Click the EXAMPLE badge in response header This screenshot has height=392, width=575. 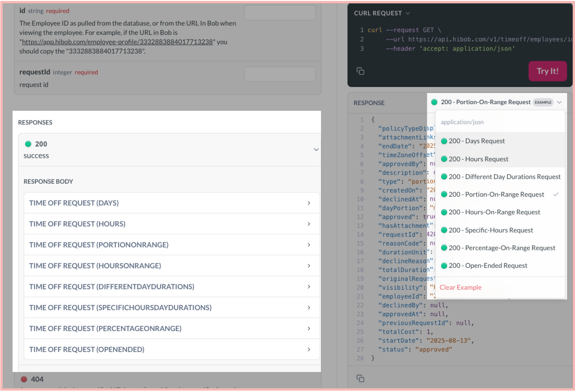543,102
